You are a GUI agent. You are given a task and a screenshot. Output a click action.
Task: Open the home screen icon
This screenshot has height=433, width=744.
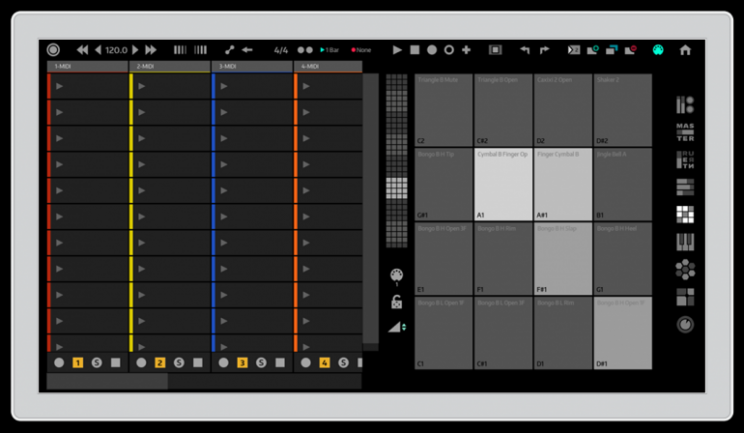pos(685,50)
